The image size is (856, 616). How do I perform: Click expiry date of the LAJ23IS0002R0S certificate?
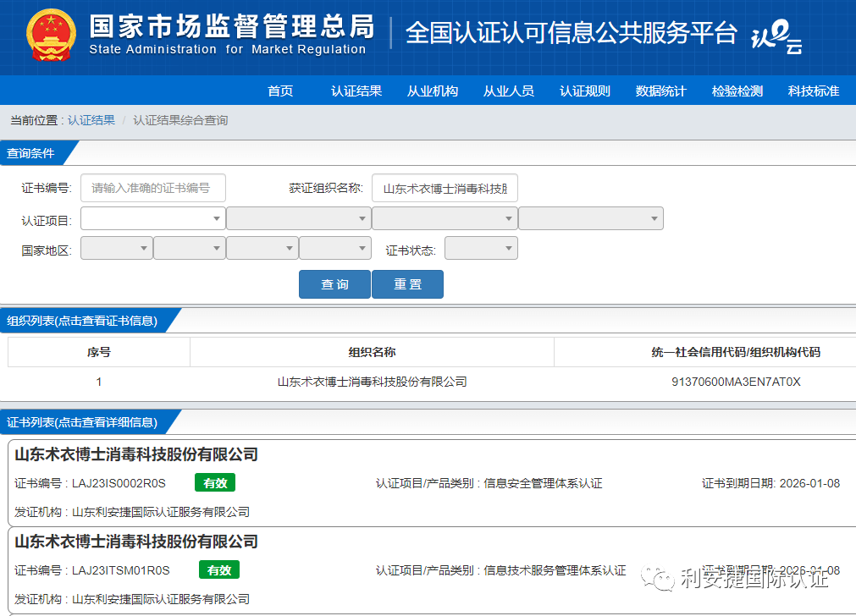pos(809,483)
